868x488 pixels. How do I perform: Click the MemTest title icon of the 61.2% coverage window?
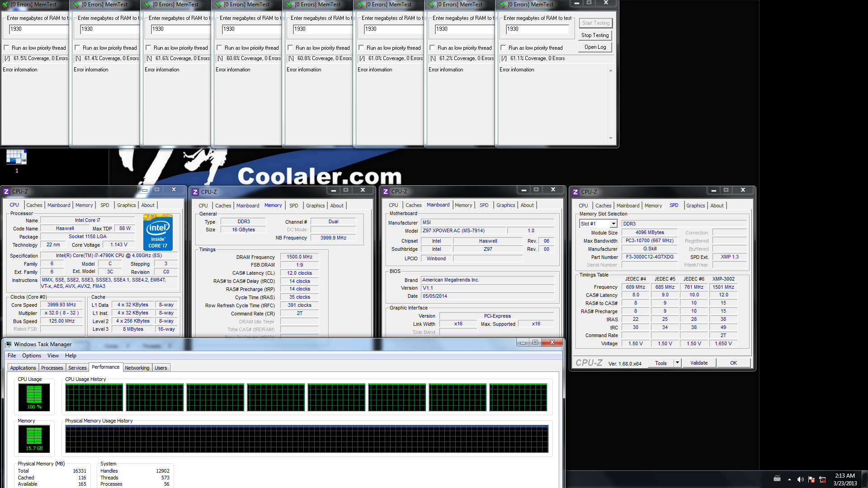click(431, 5)
